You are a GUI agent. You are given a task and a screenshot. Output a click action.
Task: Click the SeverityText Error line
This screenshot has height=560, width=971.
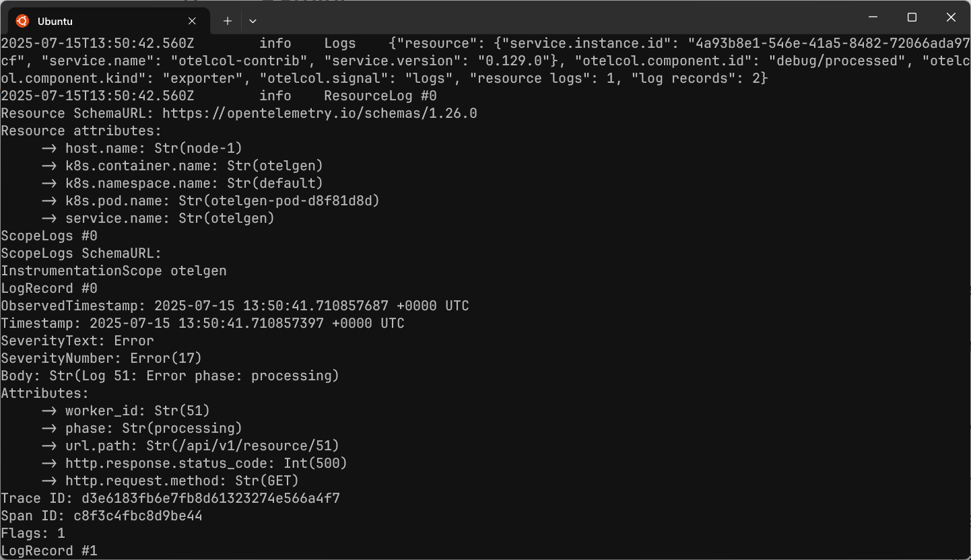coord(77,341)
